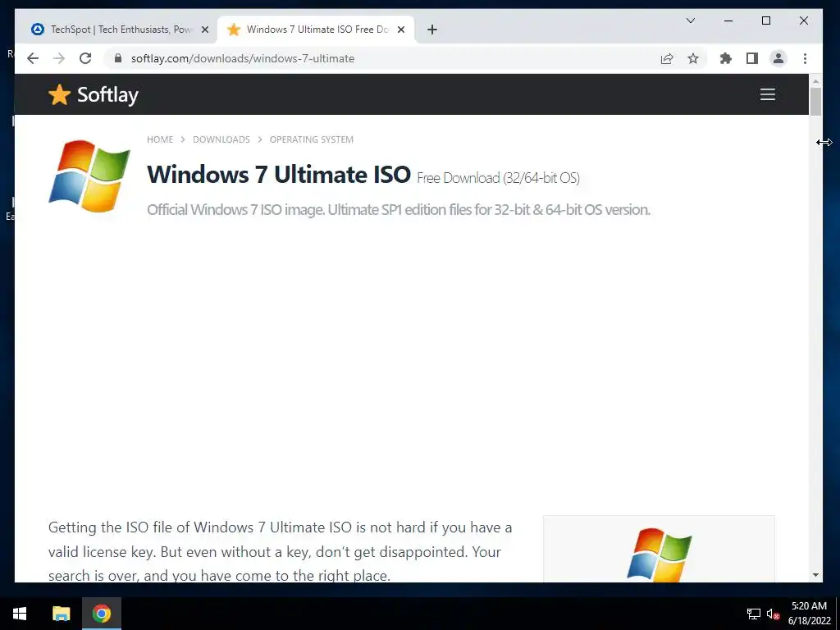Toggle the Chrome side panel
Screen dimensions: 840x630
pos(752,58)
